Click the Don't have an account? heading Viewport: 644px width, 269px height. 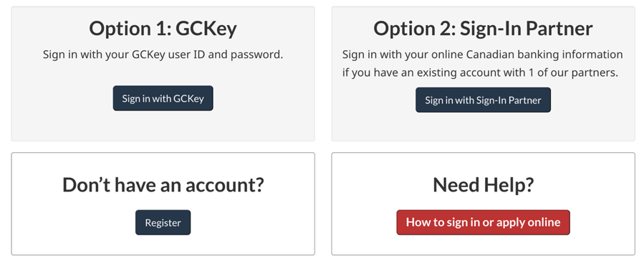163,184
